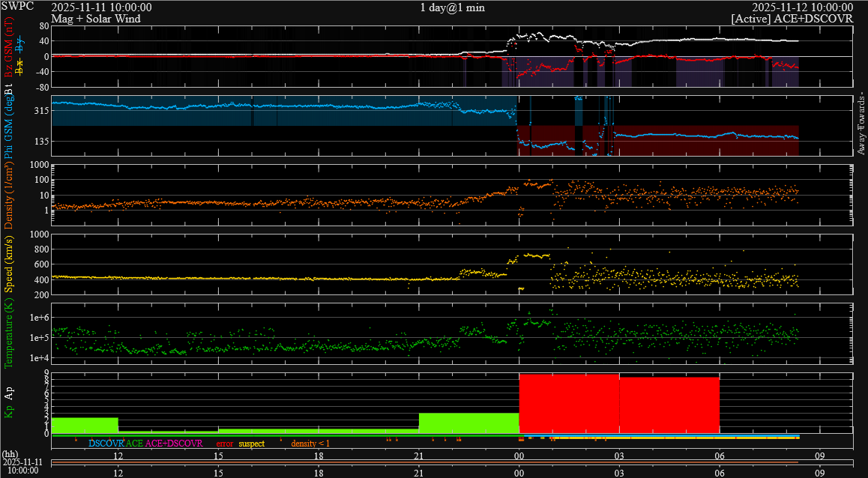
Task: Click the top start timestamp 2025-11-11 10:00:00
Action: pyautogui.click(x=101, y=7)
